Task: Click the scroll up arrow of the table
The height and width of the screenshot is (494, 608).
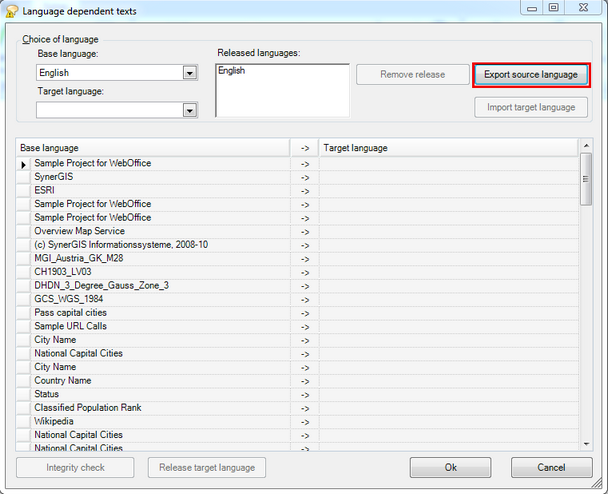Action: point(586,145)
